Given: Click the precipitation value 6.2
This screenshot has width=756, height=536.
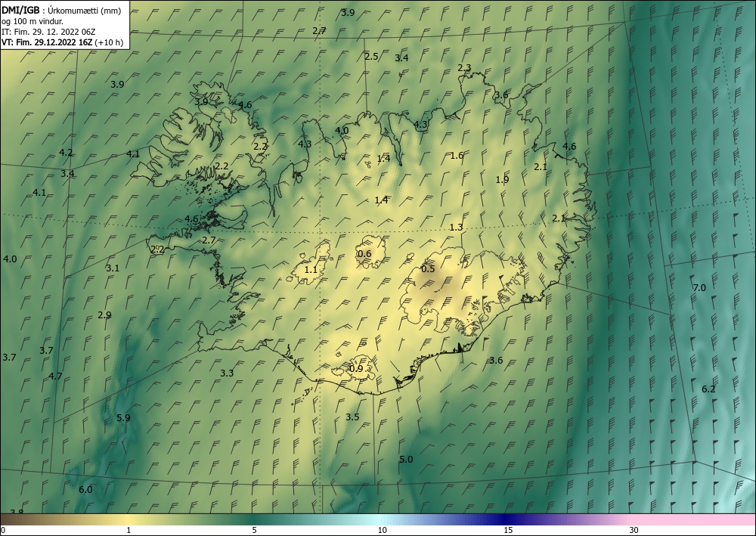Looking at the screenshot, I should pyautogui.click(x=709, y=389).
